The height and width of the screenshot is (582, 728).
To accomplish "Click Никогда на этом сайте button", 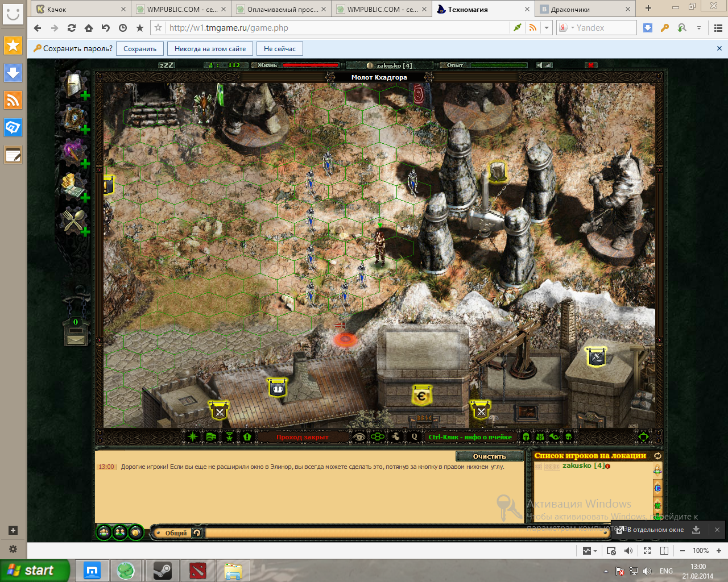I will (210, 49).
